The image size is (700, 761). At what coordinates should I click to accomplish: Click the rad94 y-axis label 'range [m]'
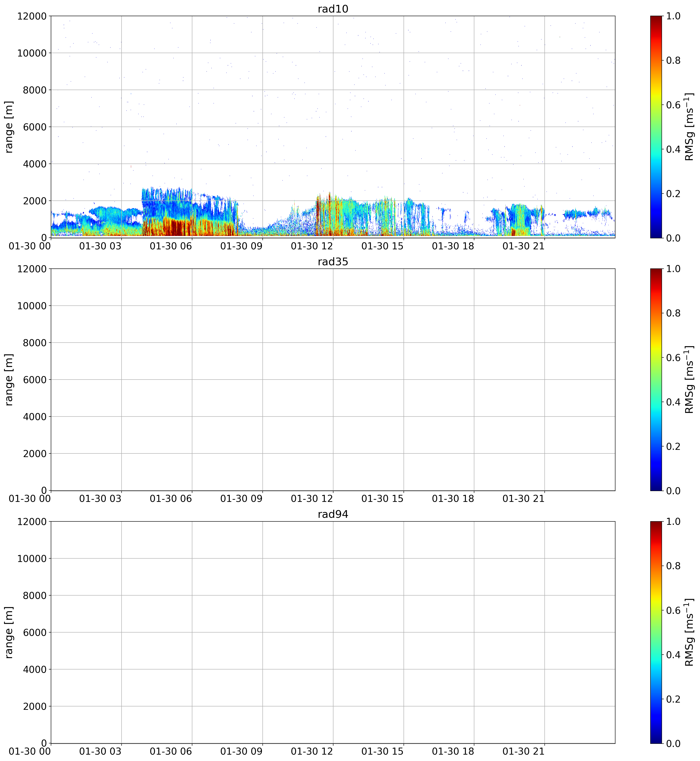click(9, 632)
